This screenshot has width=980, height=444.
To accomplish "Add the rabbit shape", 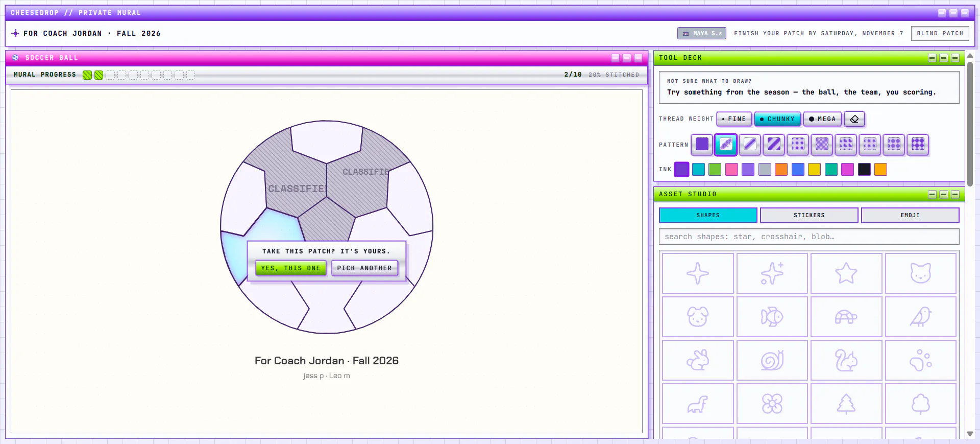I will click(x=698, y=360).
